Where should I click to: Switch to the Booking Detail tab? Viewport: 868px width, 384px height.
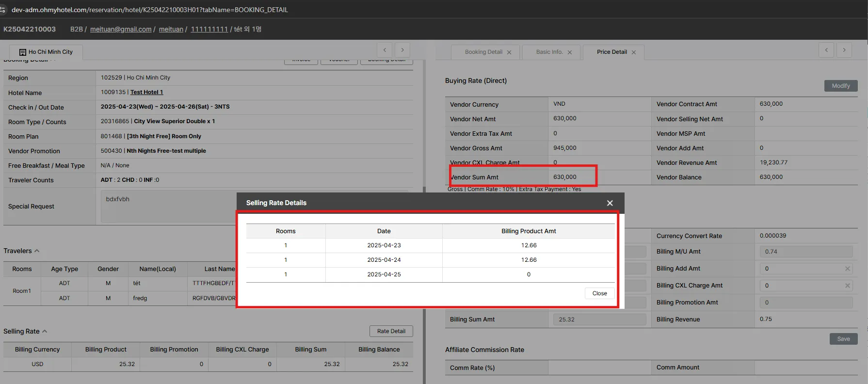(483, 52)
